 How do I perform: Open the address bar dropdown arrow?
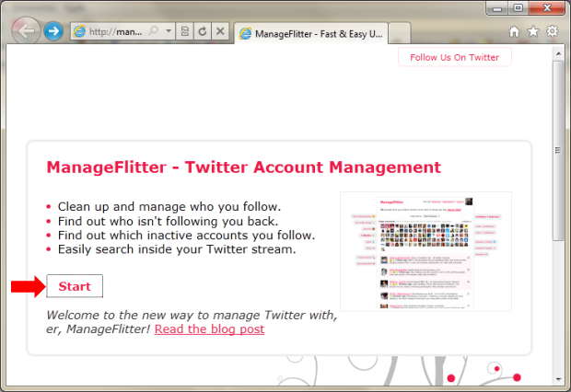coord(169,31)
